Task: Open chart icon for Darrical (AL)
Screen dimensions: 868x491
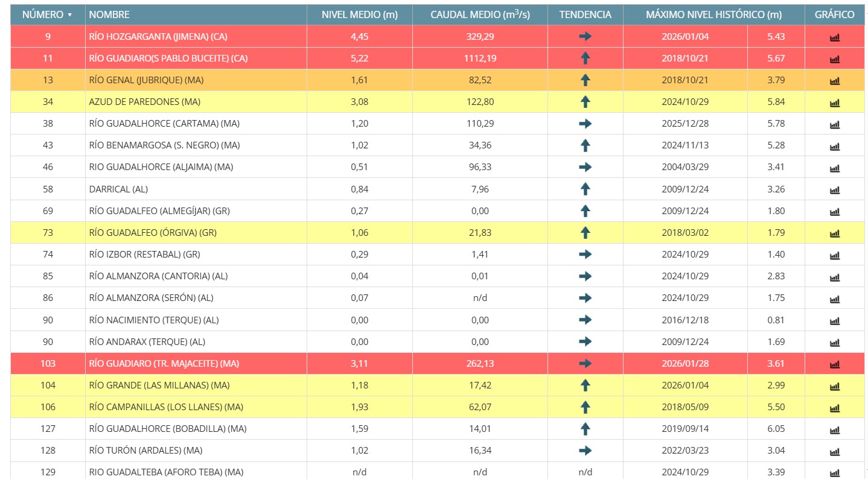Action: coord(834,190)
